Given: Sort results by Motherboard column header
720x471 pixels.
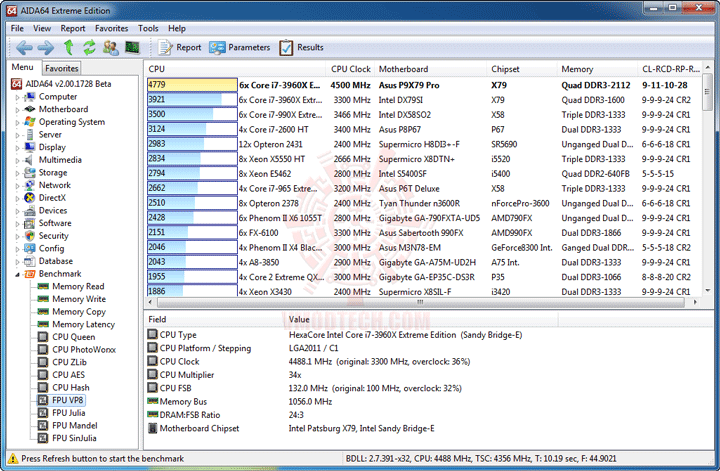Looking at the screenshot, I should pos(430,69).
